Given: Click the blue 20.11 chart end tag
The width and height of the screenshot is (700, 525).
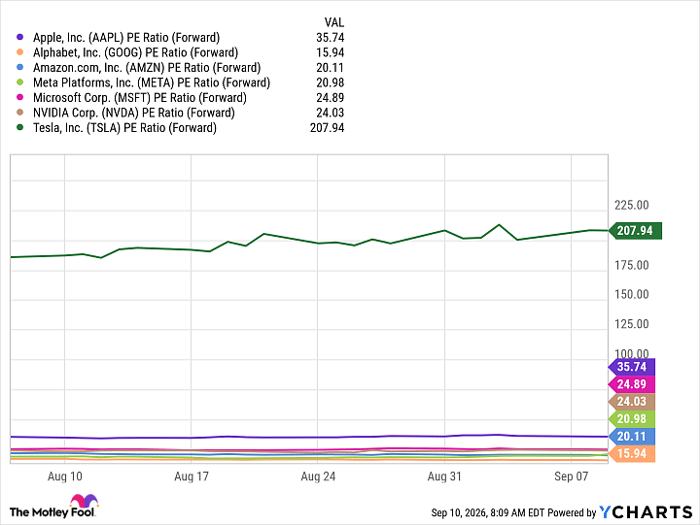Looking at the screenshot, I should pos(632,436).
